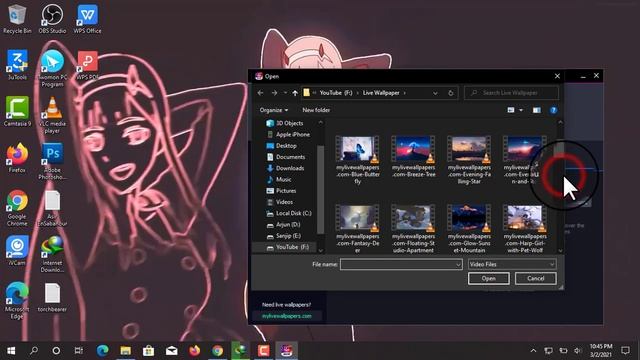Screen dimensions: 640x360
Task: Change the Video Files type filter
Action: click(512, 264)
